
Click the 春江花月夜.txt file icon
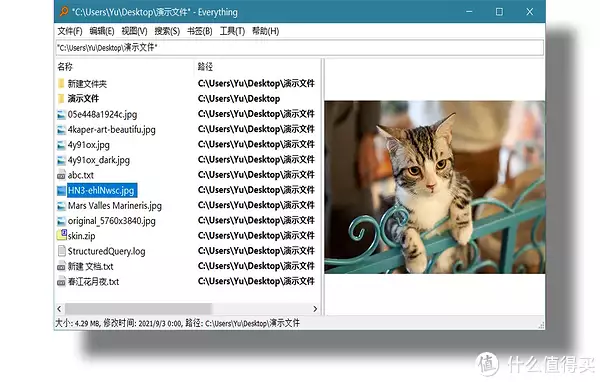click(x=61, y=282)
